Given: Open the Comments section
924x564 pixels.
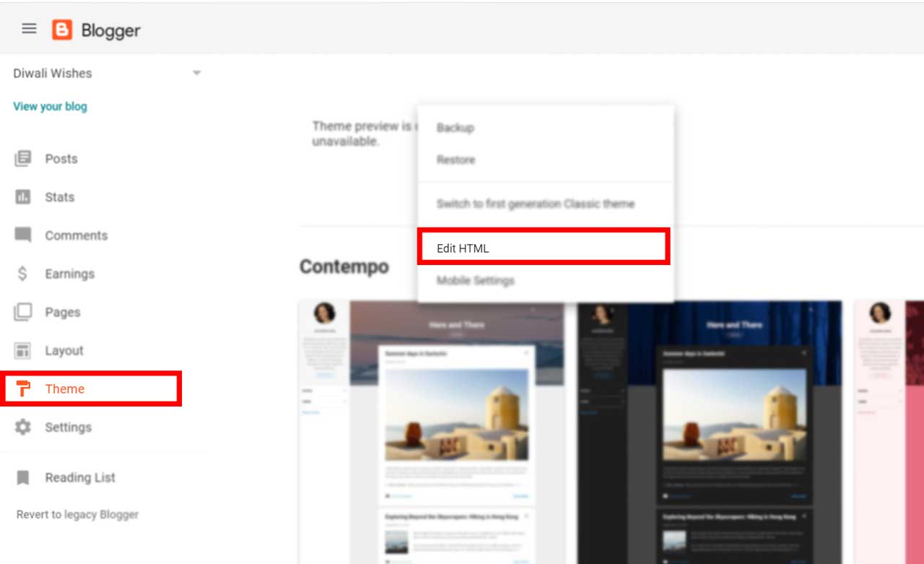Looking at the screenshot, I should click(77, 235).
